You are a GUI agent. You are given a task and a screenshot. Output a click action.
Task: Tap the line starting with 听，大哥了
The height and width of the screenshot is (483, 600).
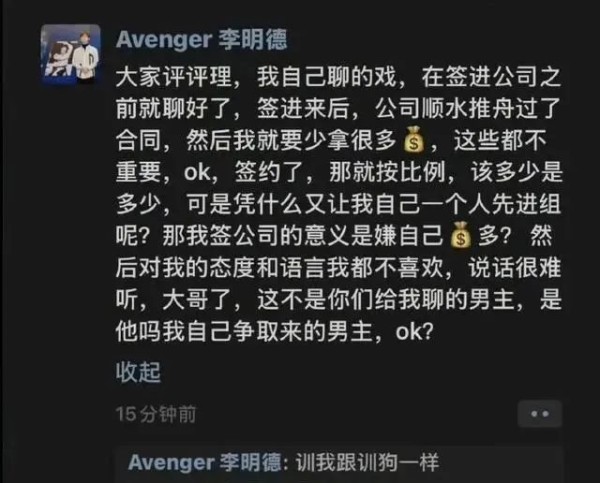[338, 299]
